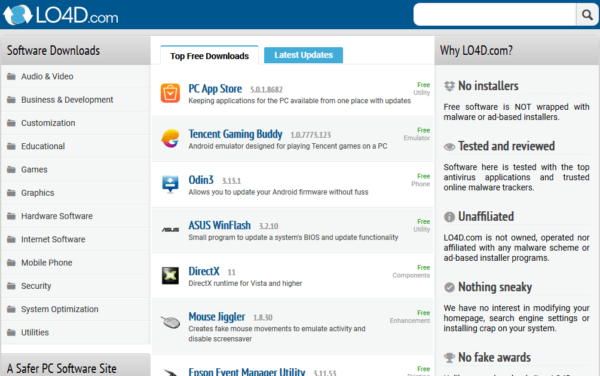Click the Educational folder icon
Image resolution: width=600 pixels, height=376 pixels.
(11, 146)
